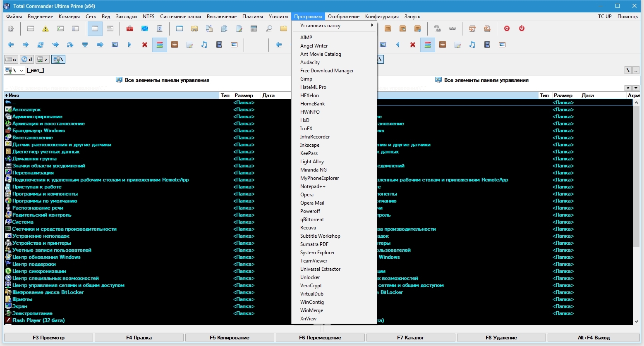Toggle the right-panel colored list bars icon

(428, 45)
